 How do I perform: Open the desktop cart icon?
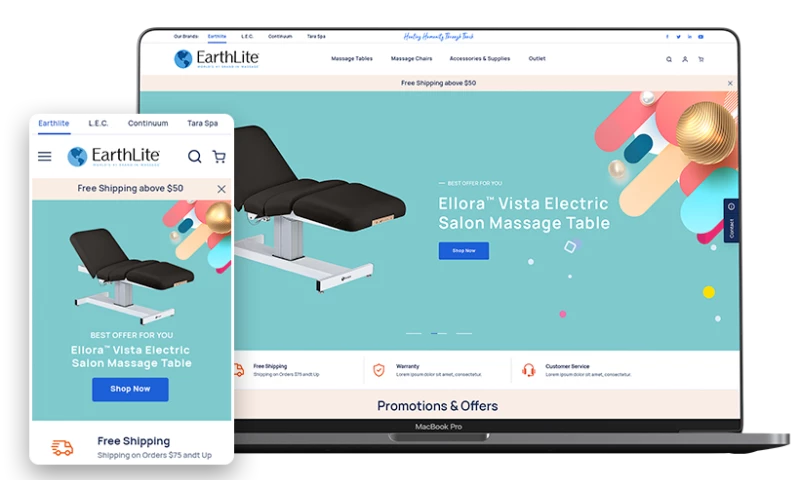[701, 59]
